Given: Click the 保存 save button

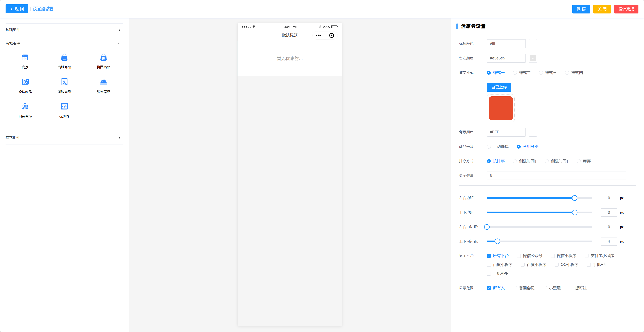Looking at the screenshot, I should click(581, 9).
